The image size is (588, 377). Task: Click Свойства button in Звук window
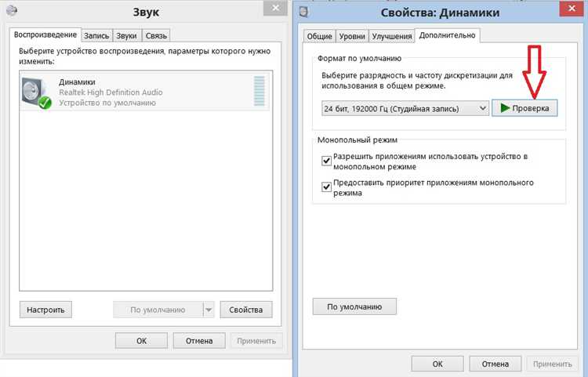point(246,310)
